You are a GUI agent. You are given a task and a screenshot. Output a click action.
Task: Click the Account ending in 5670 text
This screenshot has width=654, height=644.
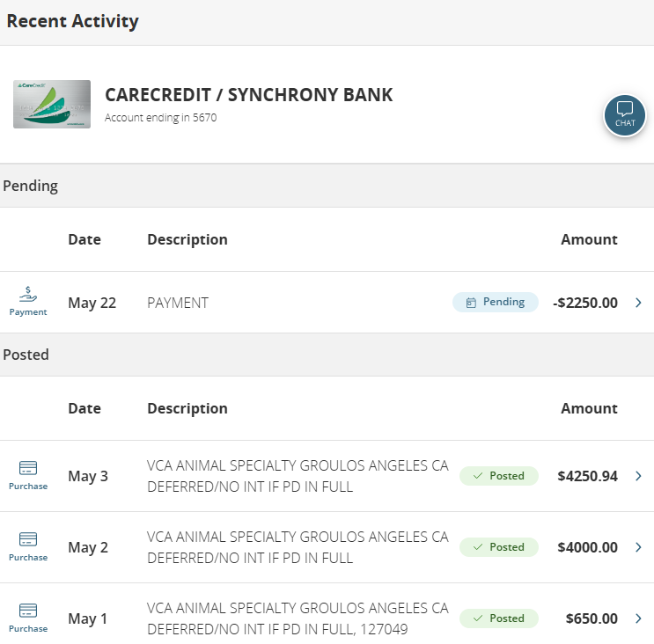[x=160, y=118]
